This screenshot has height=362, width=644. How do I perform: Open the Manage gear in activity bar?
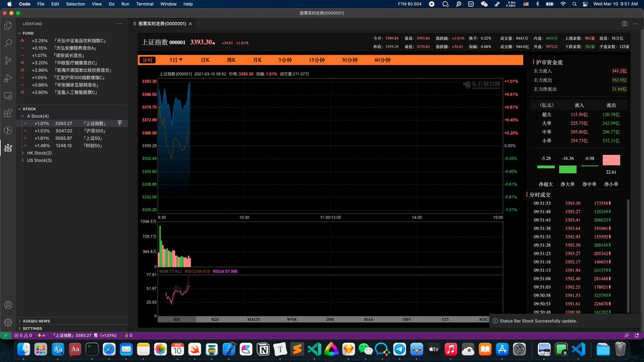click(x=8, y=322)
